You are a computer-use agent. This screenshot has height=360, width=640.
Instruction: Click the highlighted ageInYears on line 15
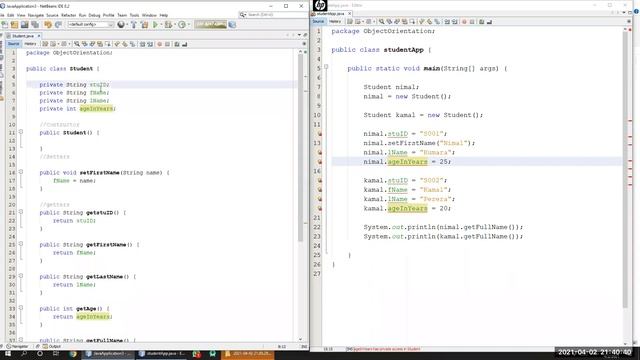(x=407, y=162)
